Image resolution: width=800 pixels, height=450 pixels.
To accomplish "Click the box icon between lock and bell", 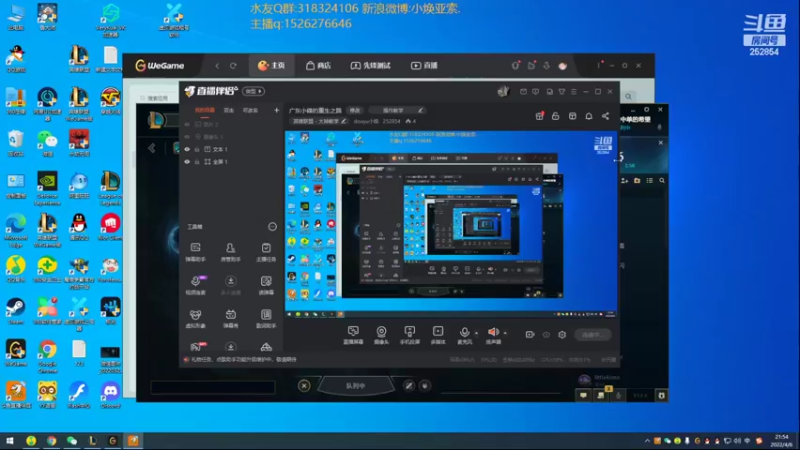I will [572, 116].
